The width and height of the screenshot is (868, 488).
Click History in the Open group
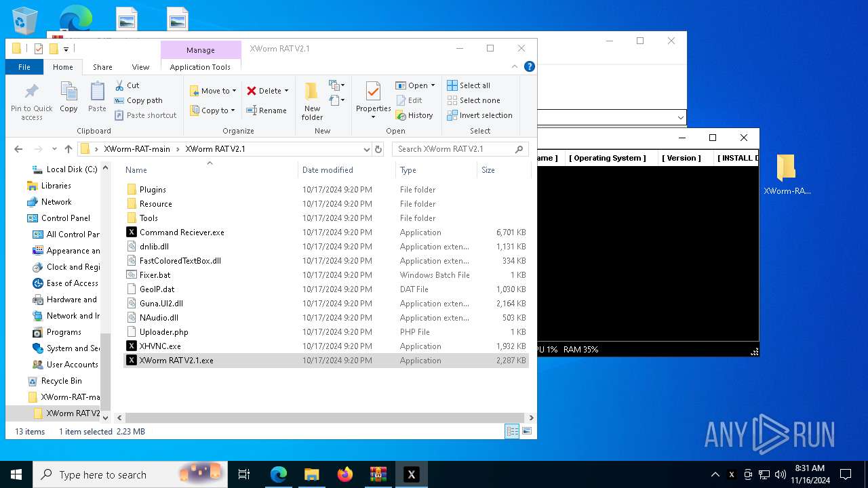tap(414, 115)
